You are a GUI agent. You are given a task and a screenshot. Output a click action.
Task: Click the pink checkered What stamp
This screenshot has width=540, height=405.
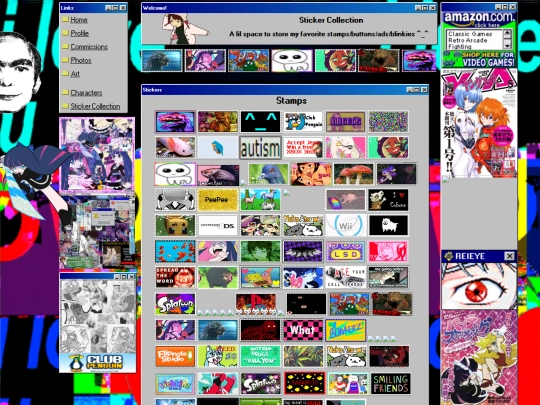click(303, 330)
